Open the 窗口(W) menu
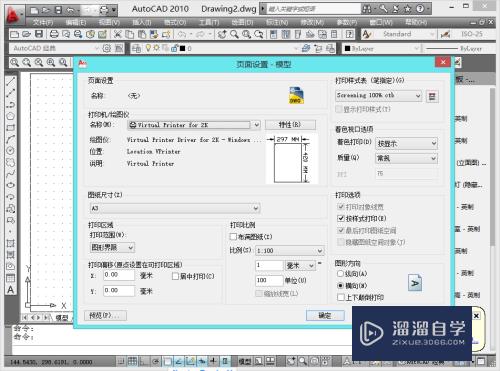Screen dimensions: 500x371 click(x=381, y=22)
